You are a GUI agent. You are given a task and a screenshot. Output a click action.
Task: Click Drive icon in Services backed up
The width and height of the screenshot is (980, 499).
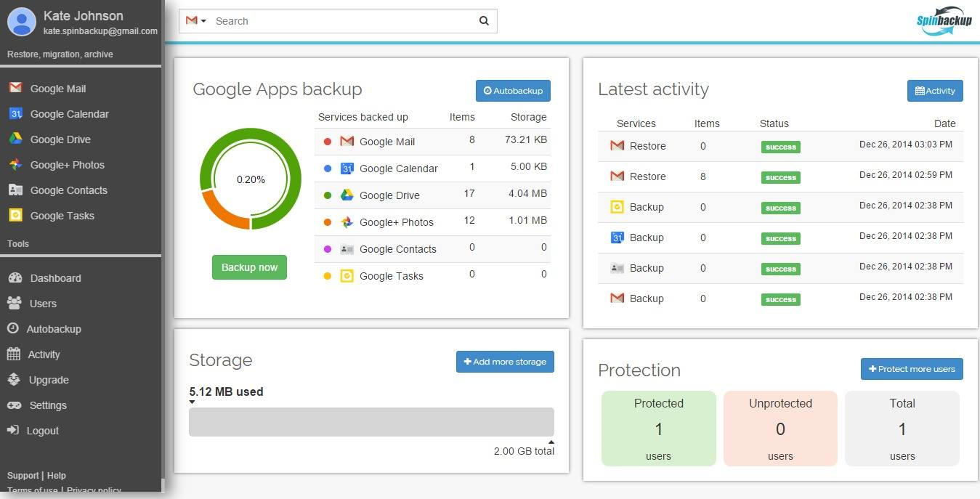click(x=347, y=195)
